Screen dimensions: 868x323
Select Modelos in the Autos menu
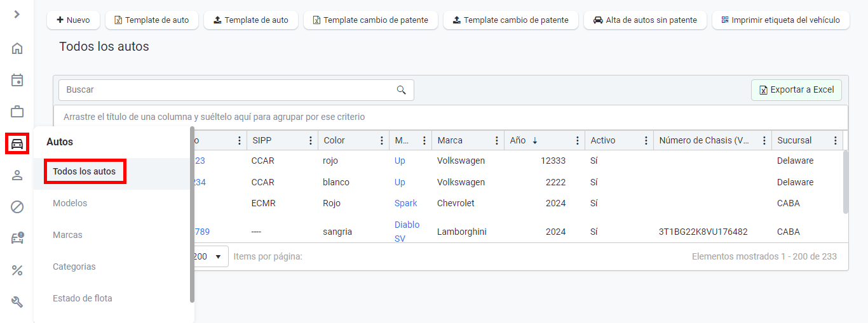coord(70,203)
